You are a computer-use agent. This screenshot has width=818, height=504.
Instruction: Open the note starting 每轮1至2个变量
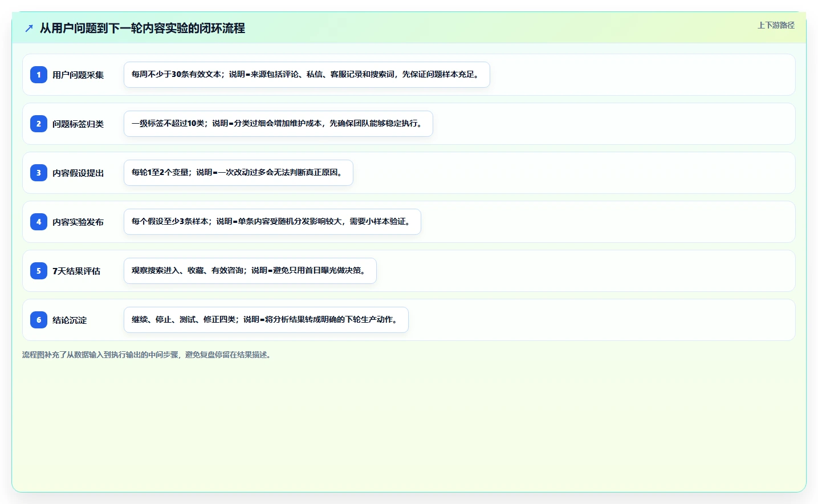[238, 173]
